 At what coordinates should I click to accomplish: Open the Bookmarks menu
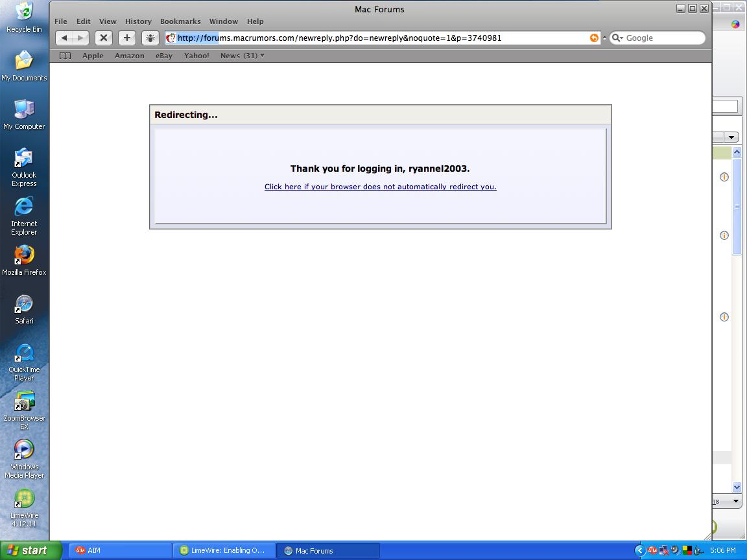[x=180, y=21]
